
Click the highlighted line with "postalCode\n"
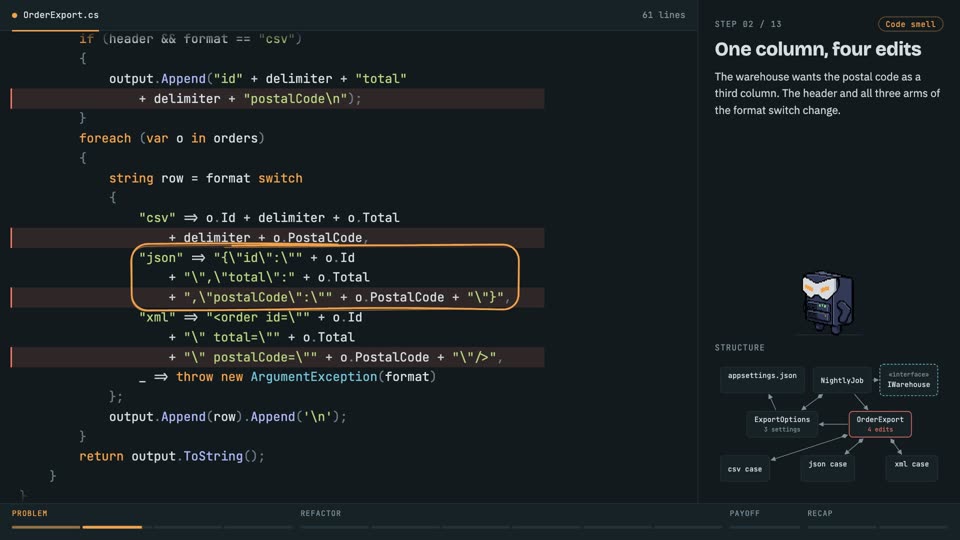[277, 99]
